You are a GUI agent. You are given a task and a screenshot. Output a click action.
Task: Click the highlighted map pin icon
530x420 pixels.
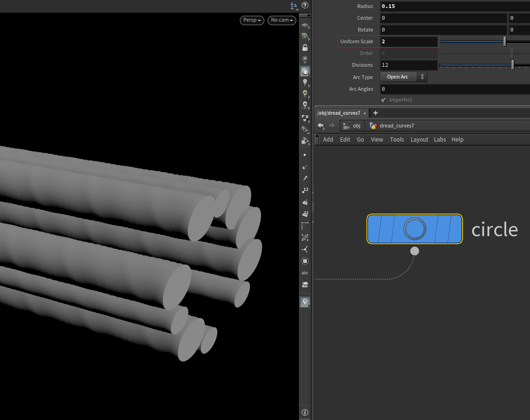click(x=305, y=302)
